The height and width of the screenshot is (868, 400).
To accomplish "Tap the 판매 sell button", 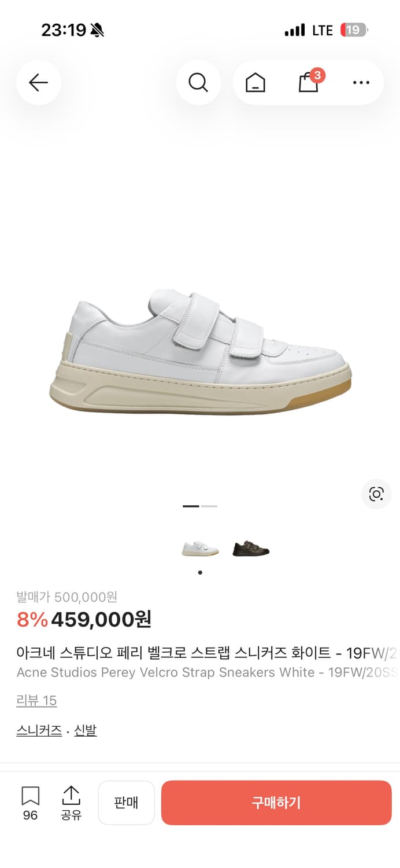I will [x=126, y=803].
